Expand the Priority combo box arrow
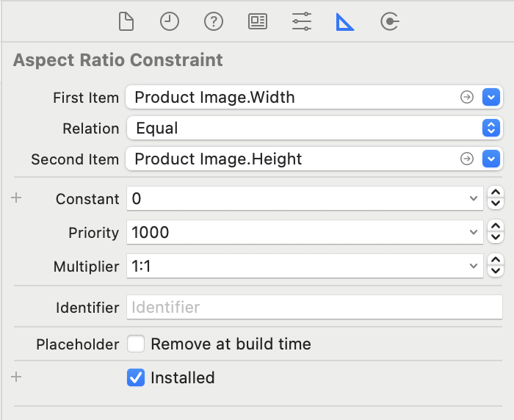The image size is (514, 420). 474,232
